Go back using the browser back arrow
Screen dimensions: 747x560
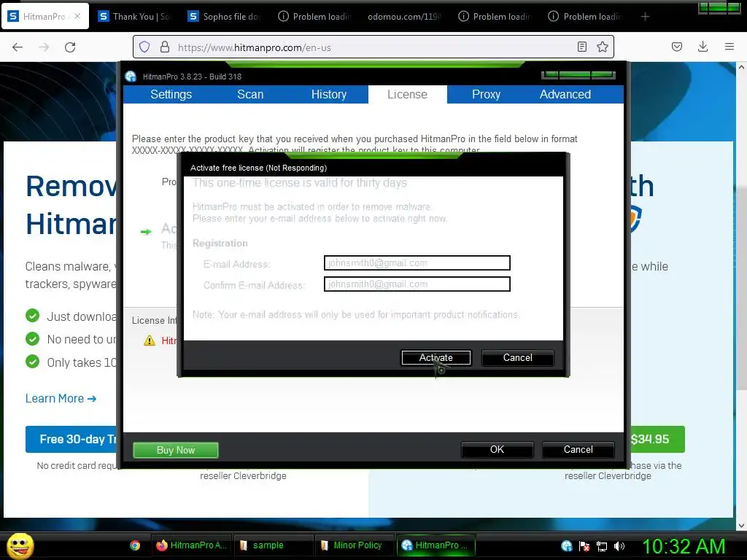coord(18,47)
